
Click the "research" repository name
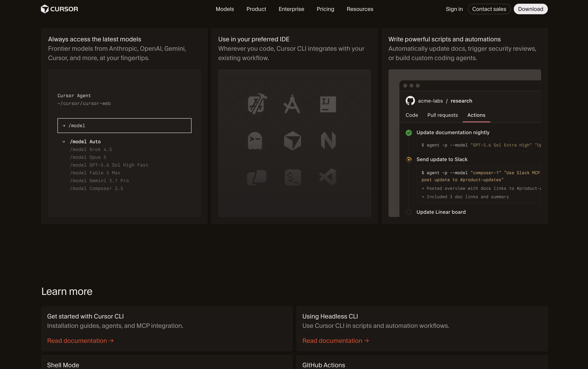click(x=461, y=101)
